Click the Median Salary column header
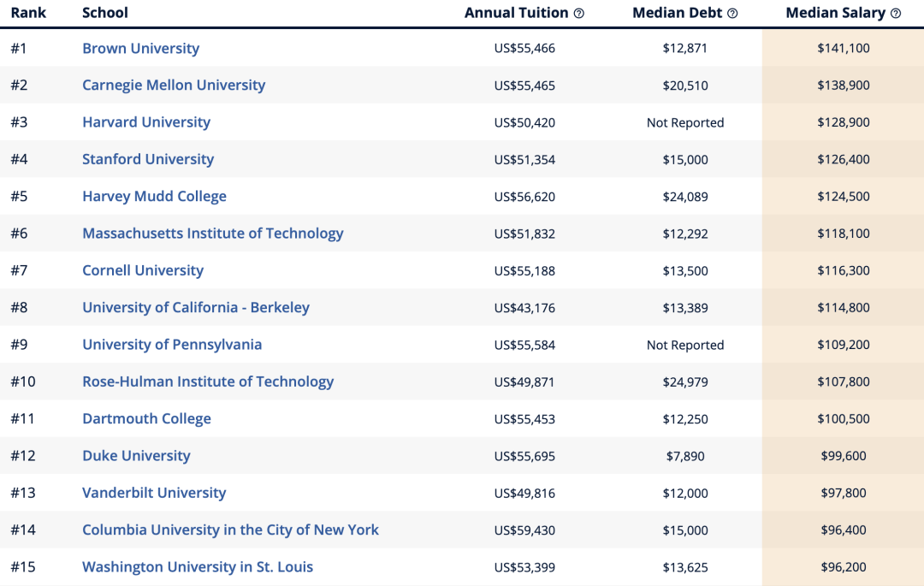Screen dimensions: 924x586 click(x=836, y=13)
